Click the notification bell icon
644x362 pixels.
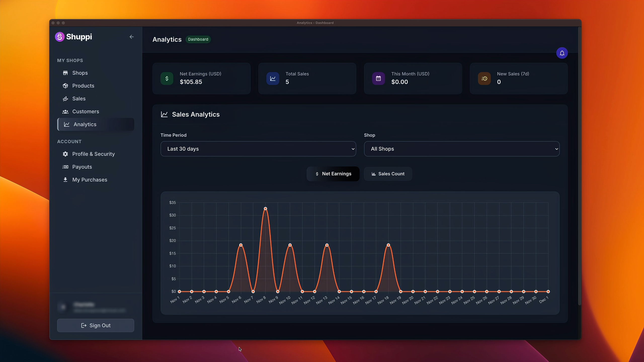pos(562,53)
